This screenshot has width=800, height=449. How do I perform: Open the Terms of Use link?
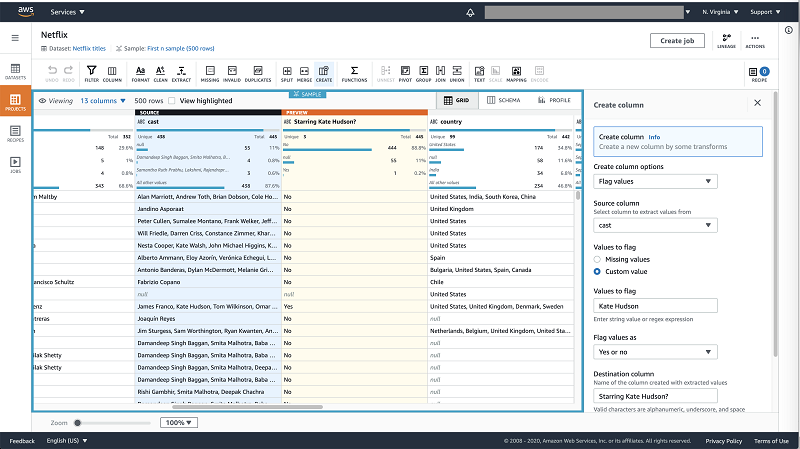coord(771,441)
